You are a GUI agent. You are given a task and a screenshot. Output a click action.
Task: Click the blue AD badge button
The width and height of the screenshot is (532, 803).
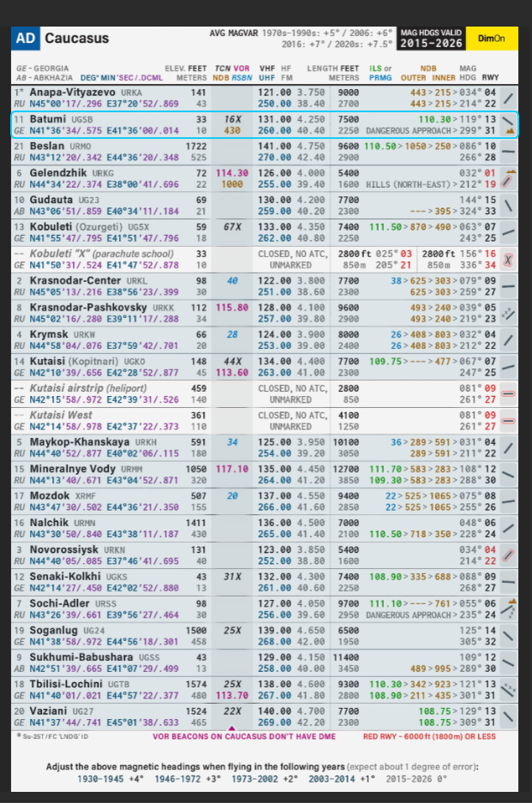26,39
